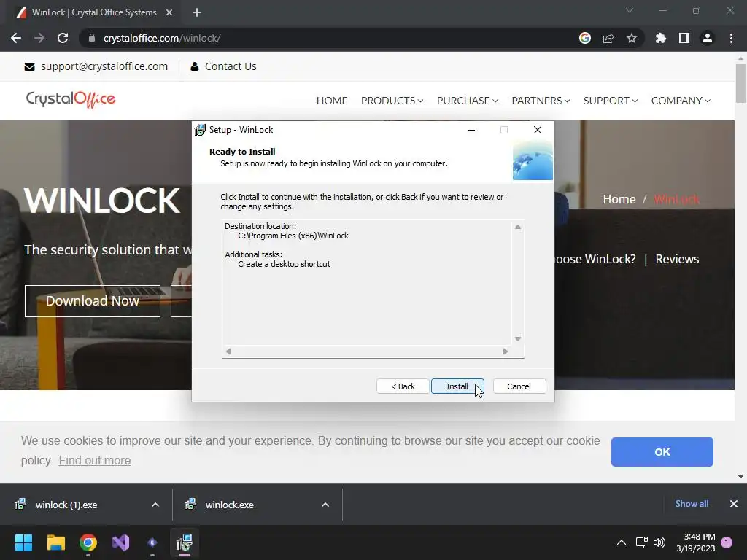Expand the COMPANY menu

coord(681,101)
